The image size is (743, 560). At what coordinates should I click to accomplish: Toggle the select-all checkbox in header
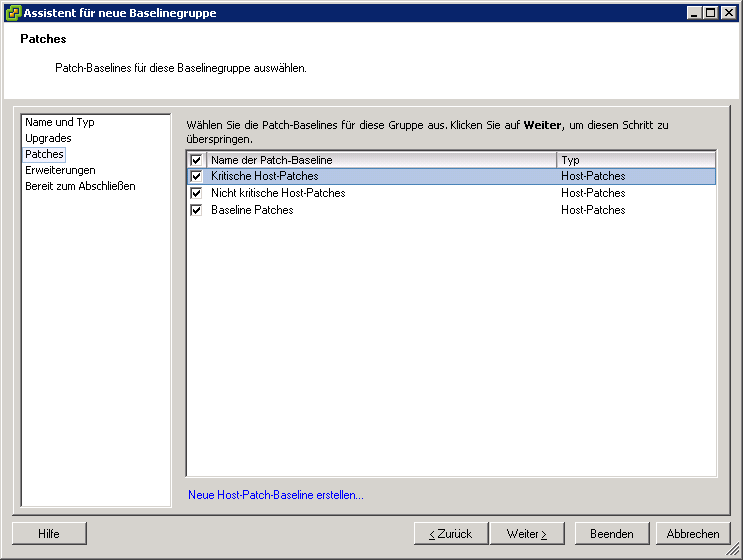196,160
